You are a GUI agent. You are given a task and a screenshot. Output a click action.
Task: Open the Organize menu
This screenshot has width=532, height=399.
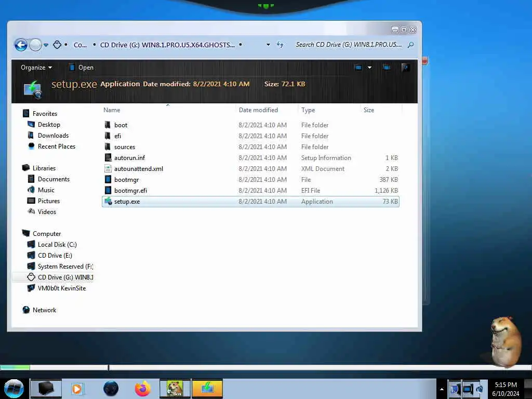(x=36, y=68)
